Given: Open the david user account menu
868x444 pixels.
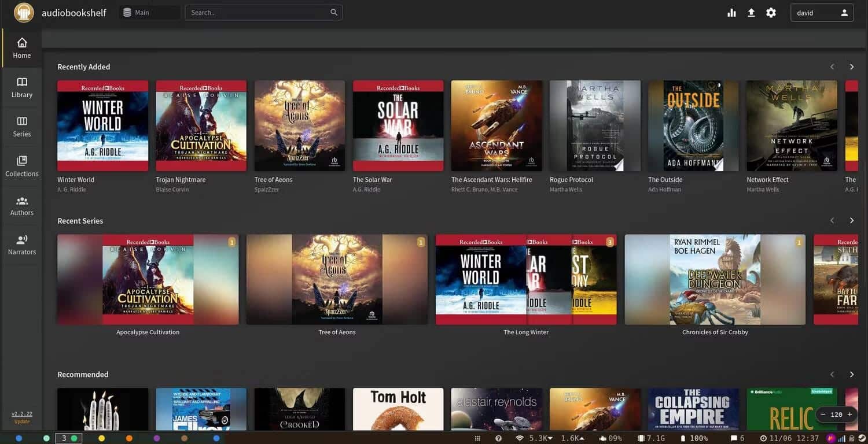Looking at the screenshot, I should point(822,13).
